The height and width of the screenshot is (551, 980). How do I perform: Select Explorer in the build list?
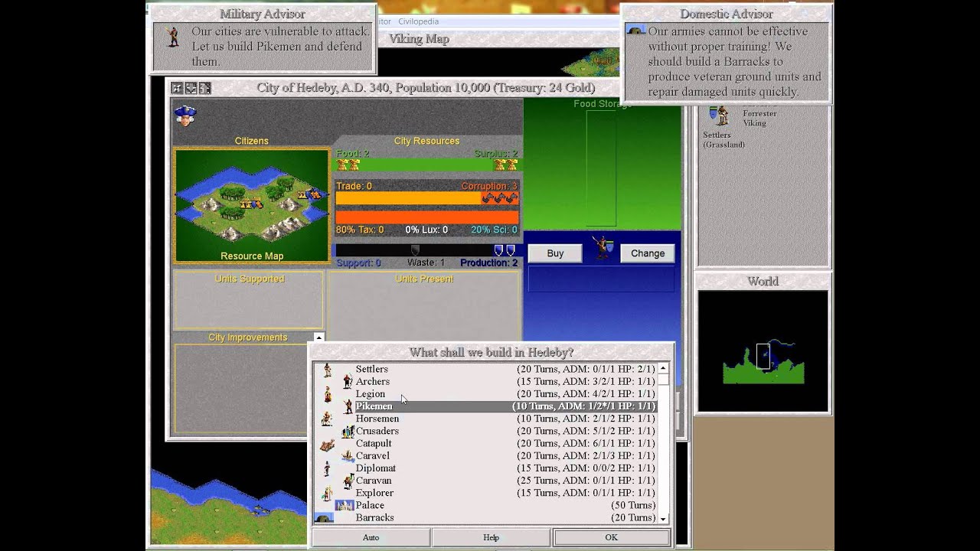coord(505,493)
